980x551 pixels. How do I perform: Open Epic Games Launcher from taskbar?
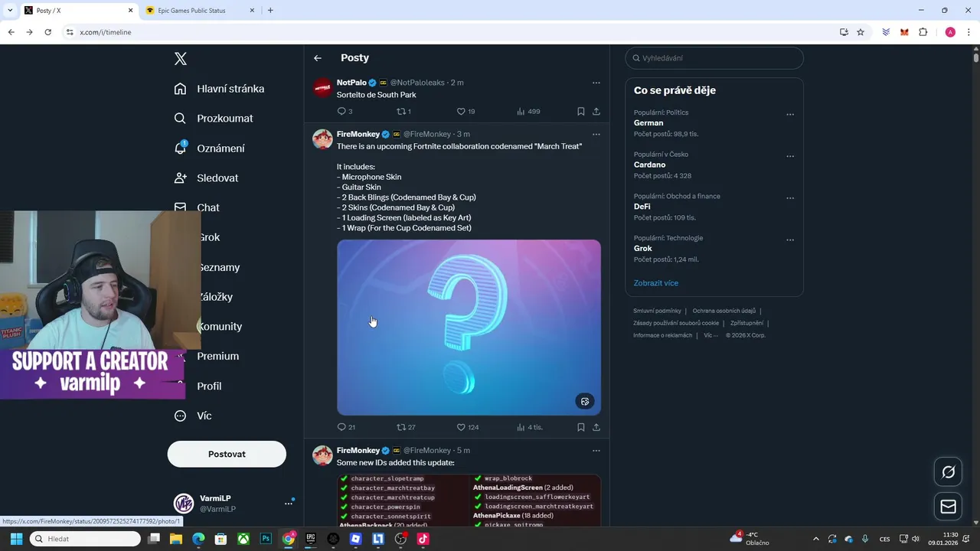pos(311,539)
